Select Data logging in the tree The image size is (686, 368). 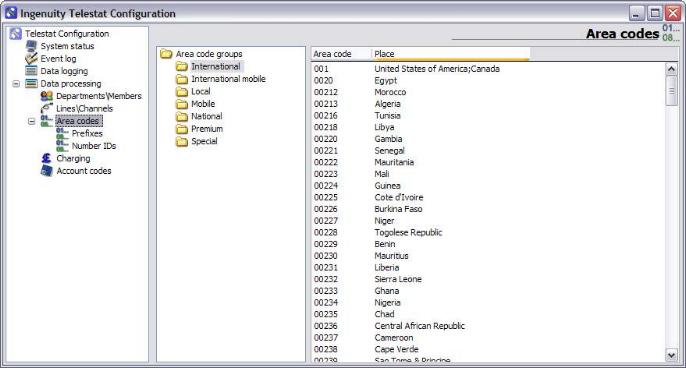(64, 71)
